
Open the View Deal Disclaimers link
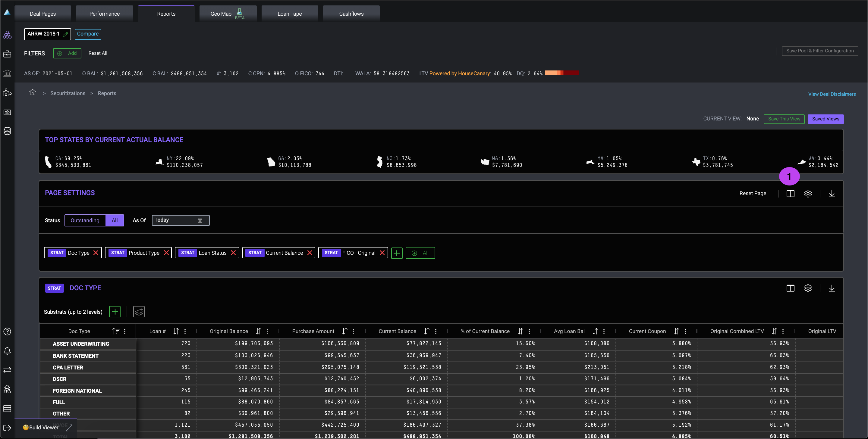point(832,94)
